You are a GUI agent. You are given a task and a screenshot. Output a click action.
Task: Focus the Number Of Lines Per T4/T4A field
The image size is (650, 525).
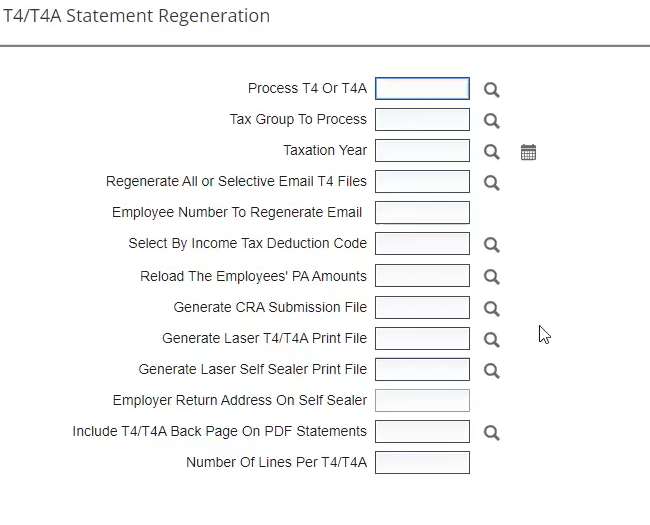[x=422, y=463]
